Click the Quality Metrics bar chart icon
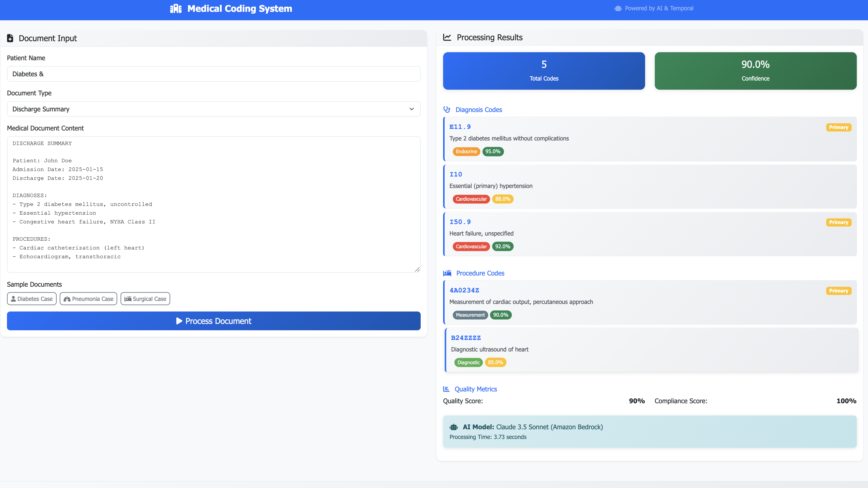 446,389
